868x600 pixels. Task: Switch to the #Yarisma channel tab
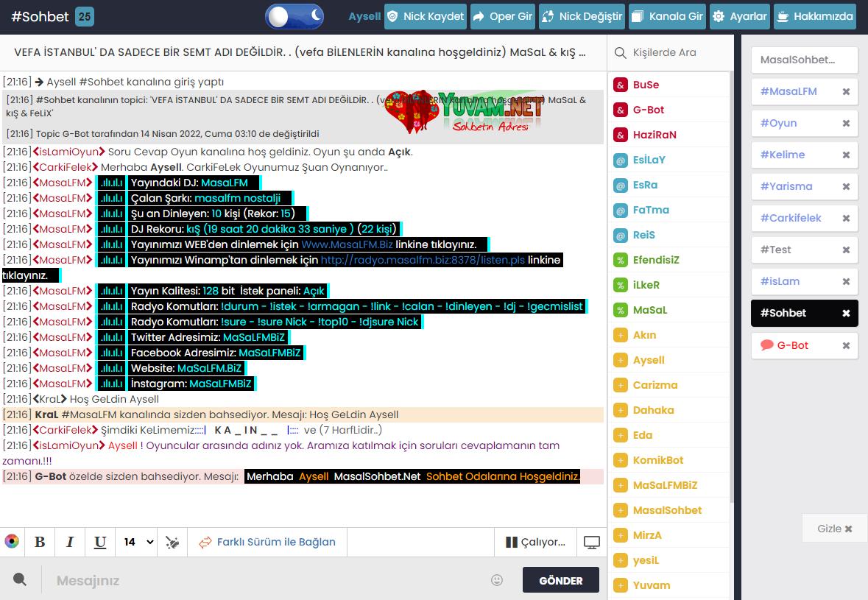click(x=786, y=186)
